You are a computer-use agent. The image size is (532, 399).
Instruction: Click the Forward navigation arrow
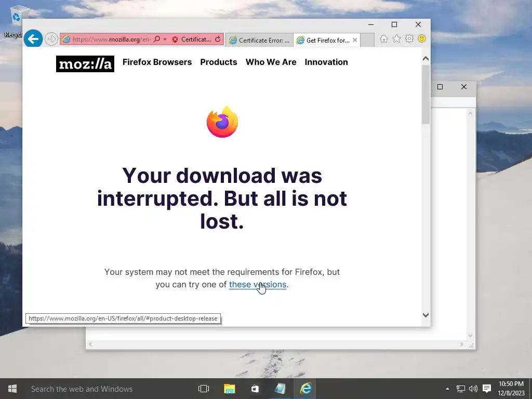click(x=51, y=39)
